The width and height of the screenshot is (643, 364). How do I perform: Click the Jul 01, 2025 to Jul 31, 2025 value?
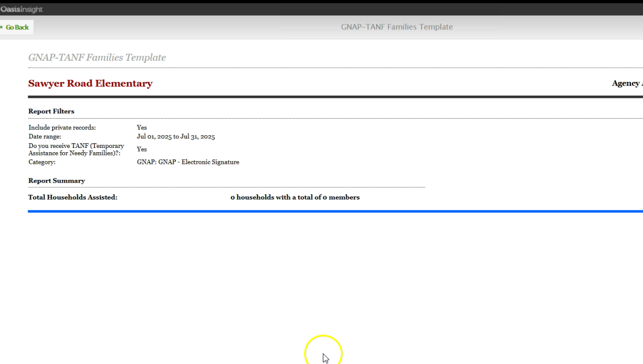[x=176, y=137]
